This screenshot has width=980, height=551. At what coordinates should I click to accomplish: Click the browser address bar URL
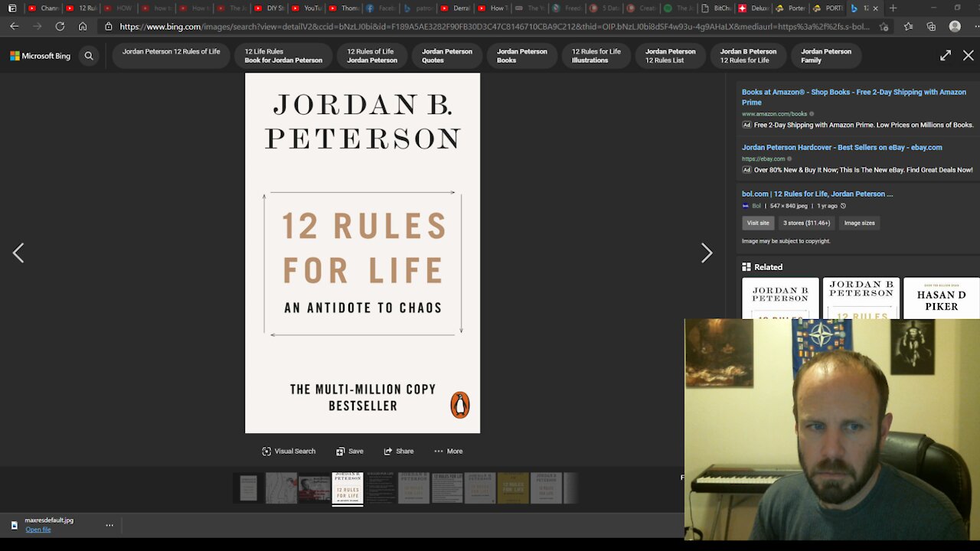point(494,26)
